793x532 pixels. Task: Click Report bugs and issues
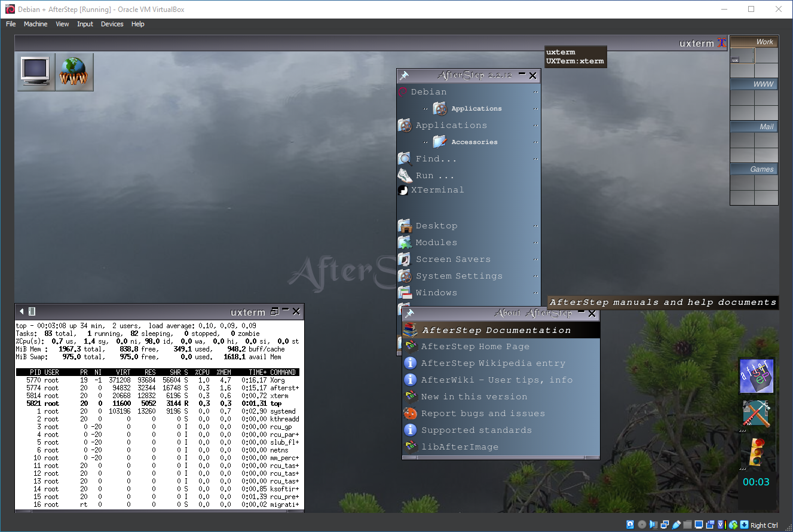[x=483, y=414]
